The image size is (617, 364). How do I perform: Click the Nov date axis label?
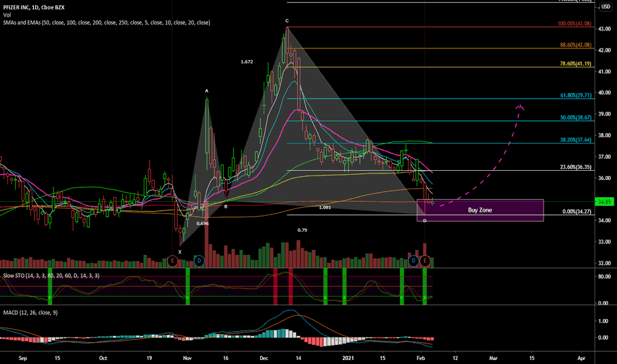click(187, 358)
